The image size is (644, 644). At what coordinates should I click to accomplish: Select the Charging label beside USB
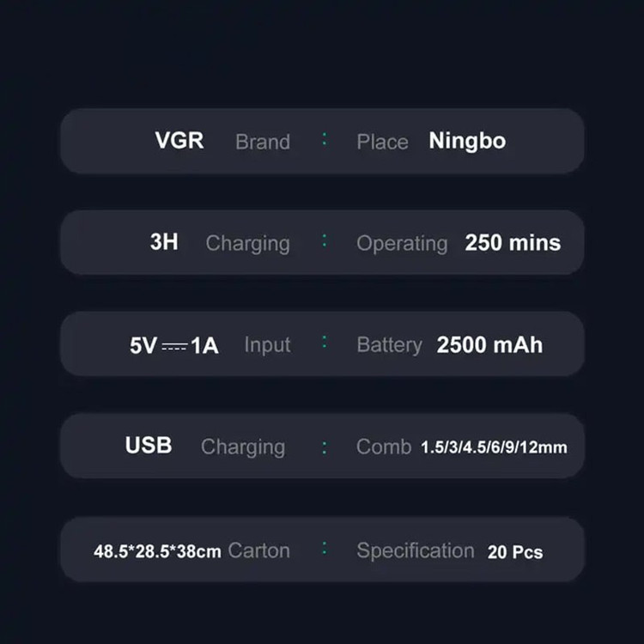pyautogui.click(x=242, y=447)
